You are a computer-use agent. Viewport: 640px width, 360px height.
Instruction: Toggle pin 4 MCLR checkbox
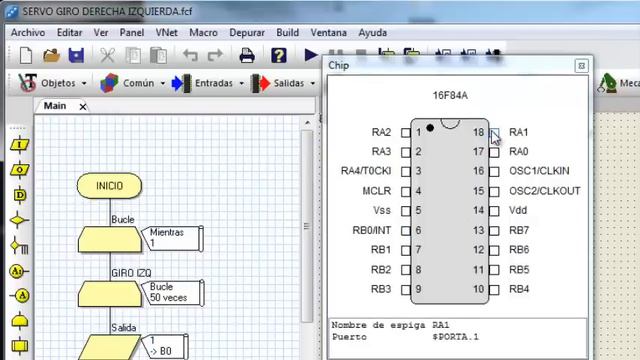pyautogui.click(x=406, y=192)
